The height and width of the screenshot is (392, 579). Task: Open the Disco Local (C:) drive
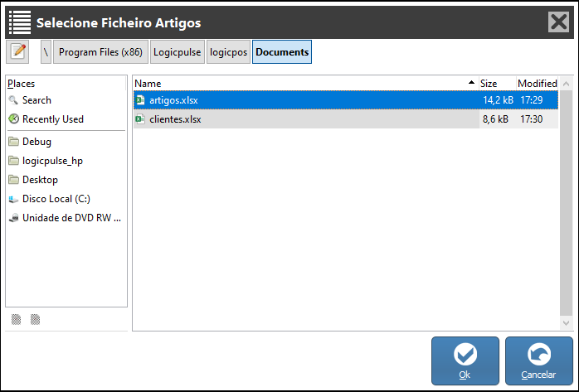(x=56, y=199)
